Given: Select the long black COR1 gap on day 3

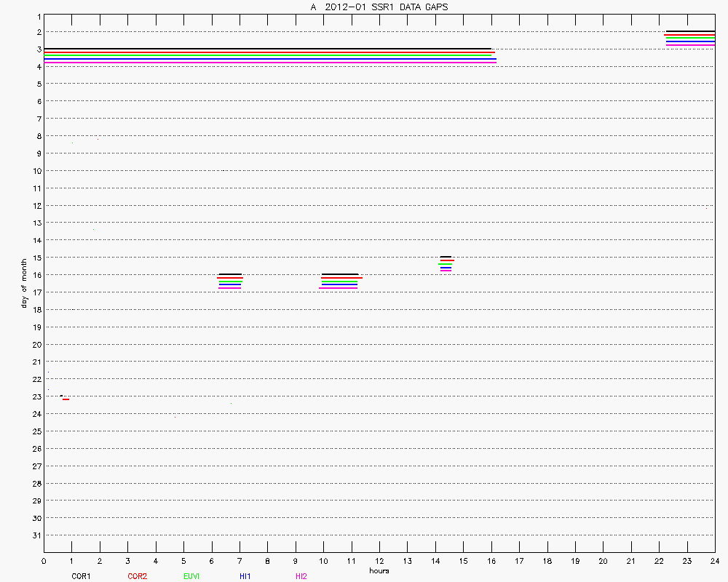Looking at the screenshot, I should (268, 49).
